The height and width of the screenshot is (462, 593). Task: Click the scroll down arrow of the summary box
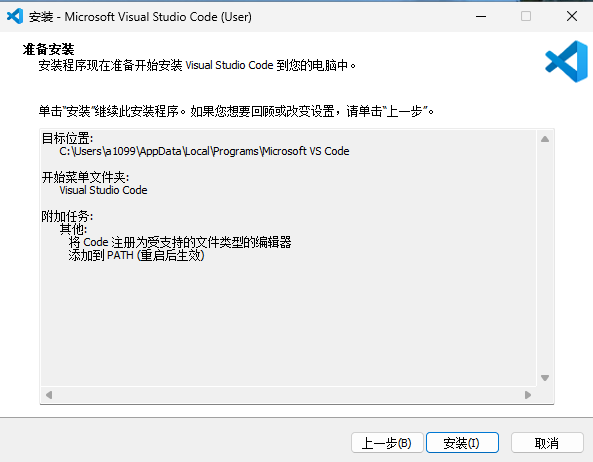(x=545, y=378)
